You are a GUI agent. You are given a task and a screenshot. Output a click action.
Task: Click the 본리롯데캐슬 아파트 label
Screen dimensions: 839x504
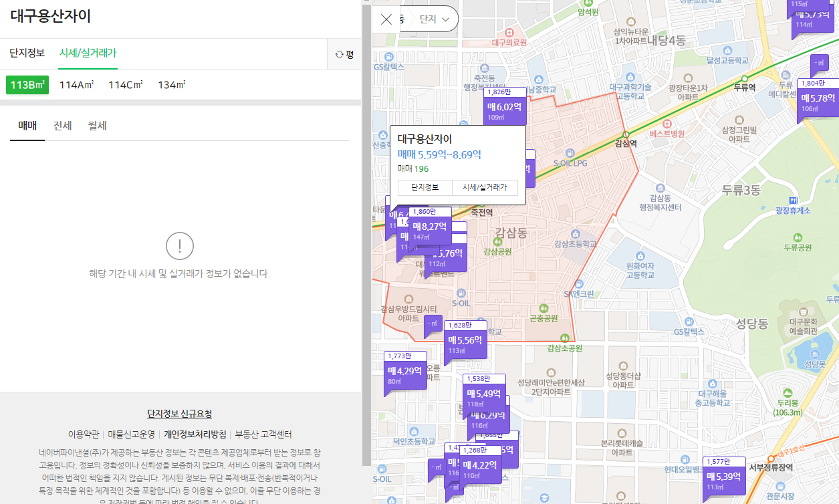pos(622,447)
